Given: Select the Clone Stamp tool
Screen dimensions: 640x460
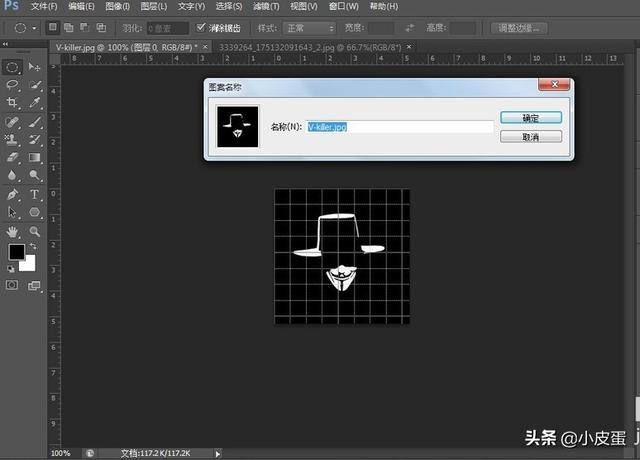Looking at the screenshot, I should coord(12,140).
